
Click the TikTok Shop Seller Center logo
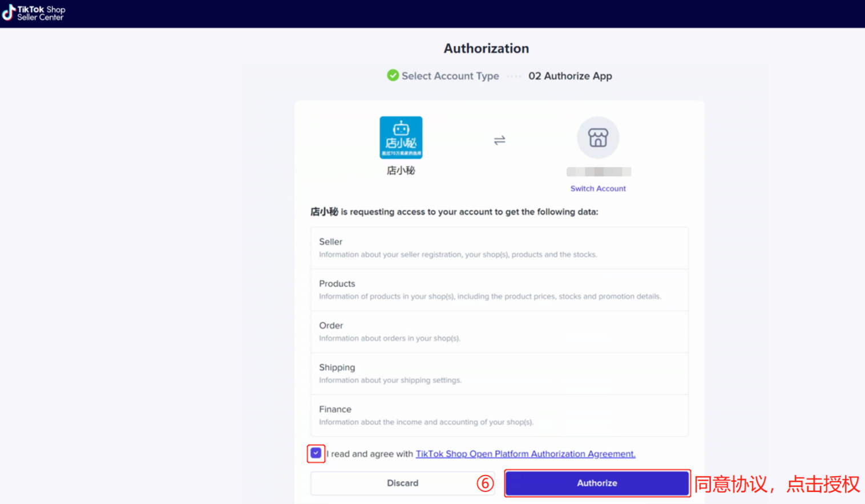tap(34, 12)
